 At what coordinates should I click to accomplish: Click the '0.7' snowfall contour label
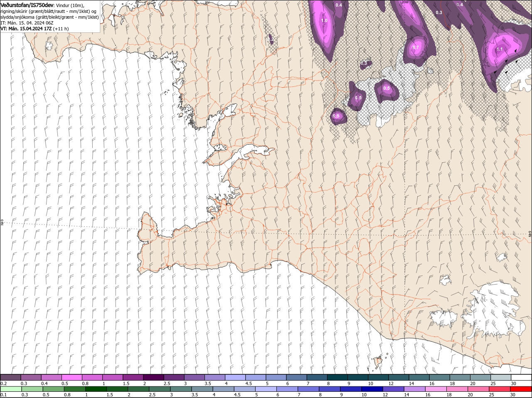coord(416,48)
